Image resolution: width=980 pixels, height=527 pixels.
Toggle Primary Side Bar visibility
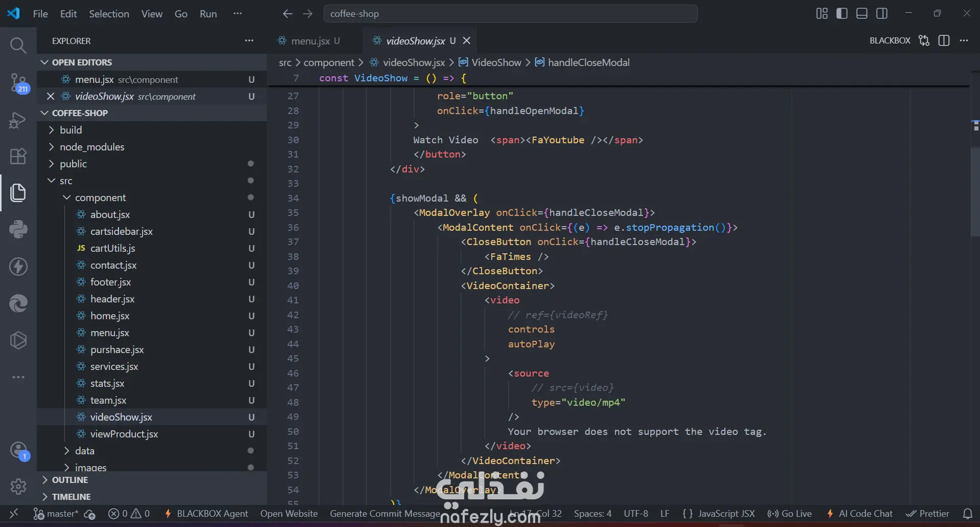coord(842,14)
